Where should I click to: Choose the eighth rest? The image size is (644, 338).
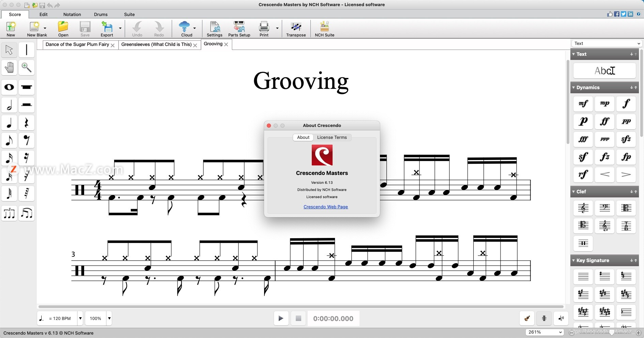pyautogui.click(x=27, y=141)
